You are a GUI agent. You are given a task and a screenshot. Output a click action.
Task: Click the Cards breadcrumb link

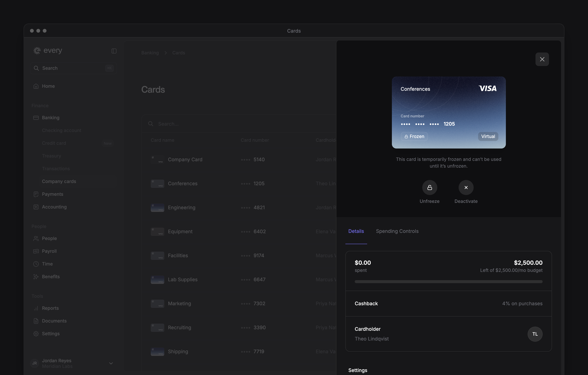[178, 53]
